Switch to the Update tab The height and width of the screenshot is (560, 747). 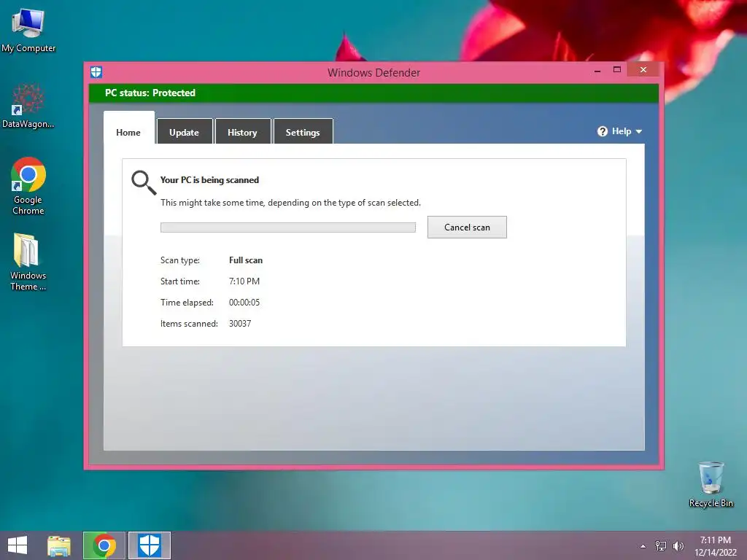185,131
